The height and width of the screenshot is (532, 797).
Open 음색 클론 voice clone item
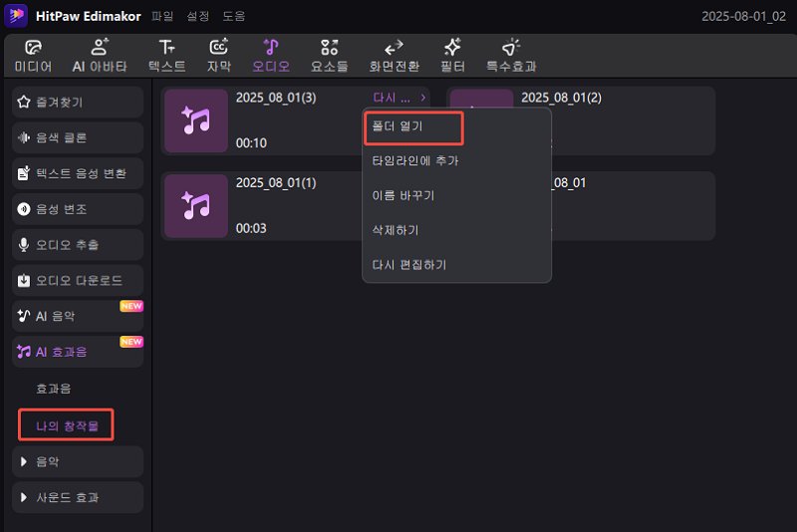click(x=78, y=137)
